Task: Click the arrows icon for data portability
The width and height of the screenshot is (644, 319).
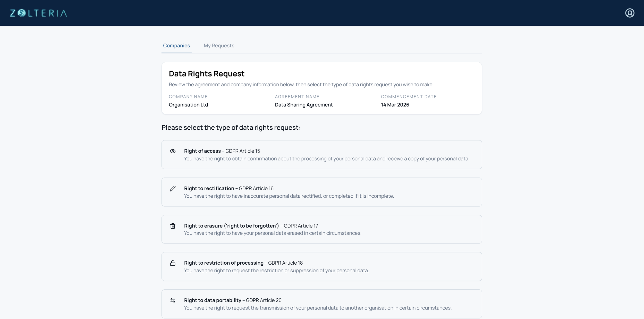Action: coord(173,300)
